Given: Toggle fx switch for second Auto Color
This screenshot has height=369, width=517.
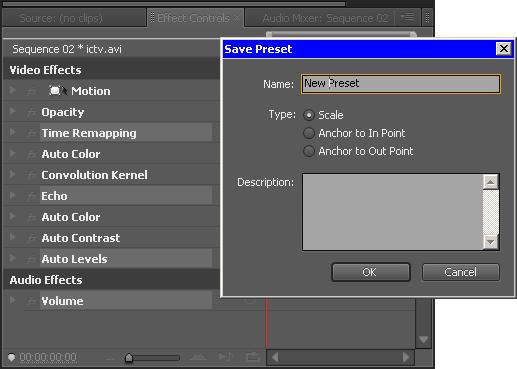Looking at the screenshot, I should [x=32, y=217].
